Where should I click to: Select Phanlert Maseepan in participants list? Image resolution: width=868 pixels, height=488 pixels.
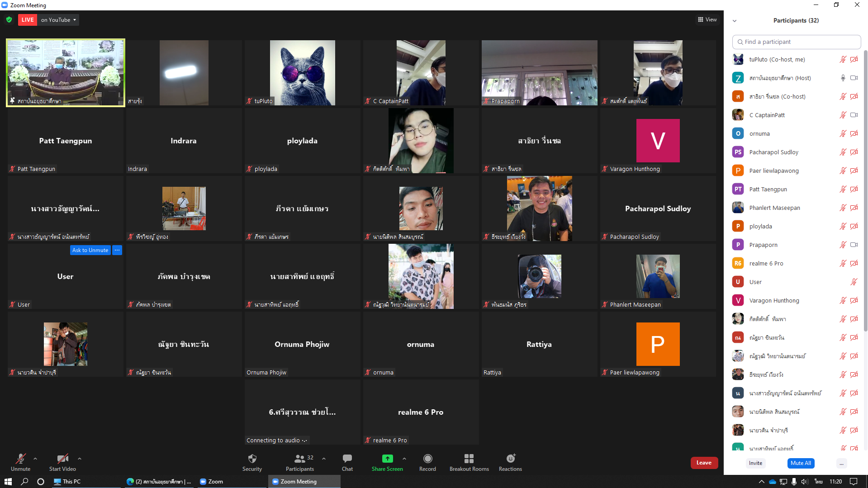click(x=795, y=208)
